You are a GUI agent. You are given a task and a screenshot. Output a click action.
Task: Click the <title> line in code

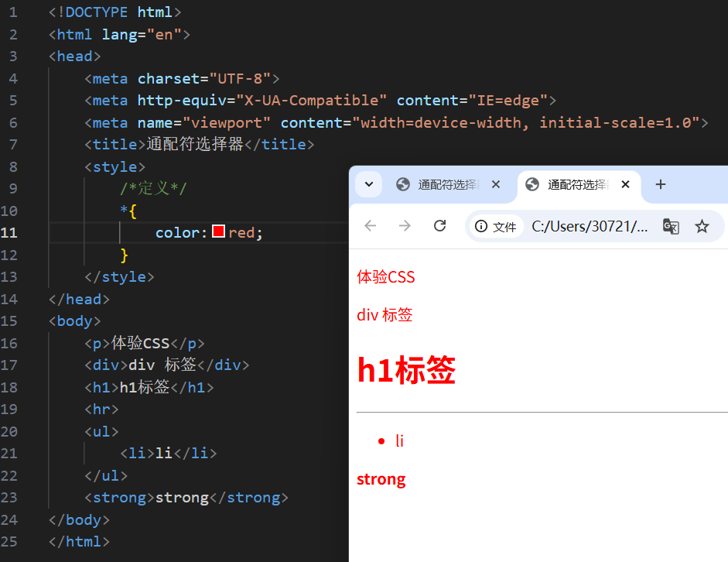[x=199, y=145]
